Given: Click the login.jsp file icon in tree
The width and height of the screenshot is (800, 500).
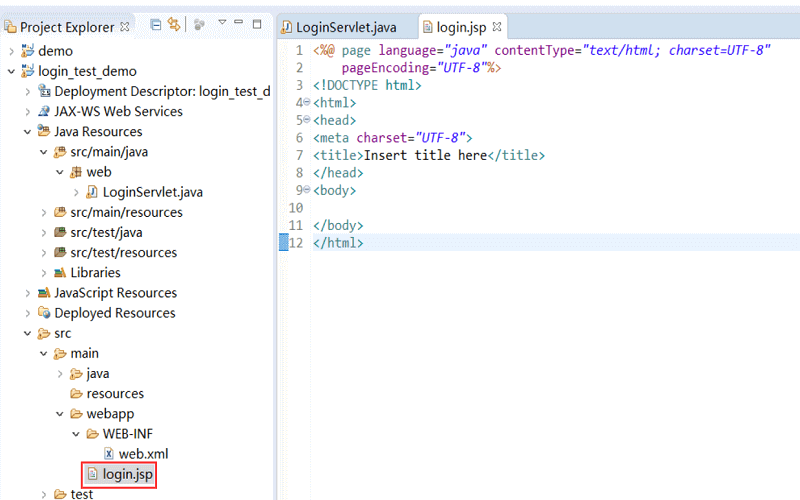Looking at the screenshot, I should coord(92,474).
